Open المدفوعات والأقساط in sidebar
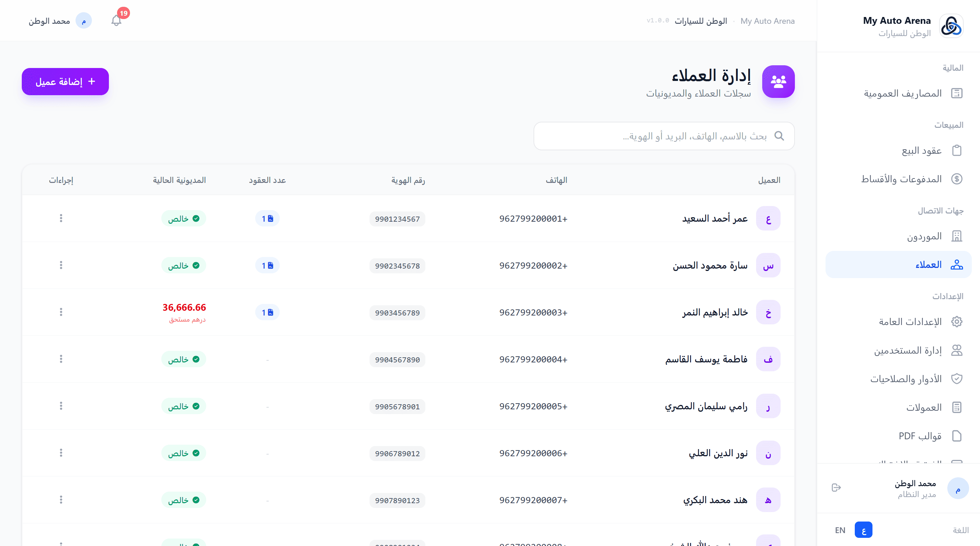 click(898, 179)
